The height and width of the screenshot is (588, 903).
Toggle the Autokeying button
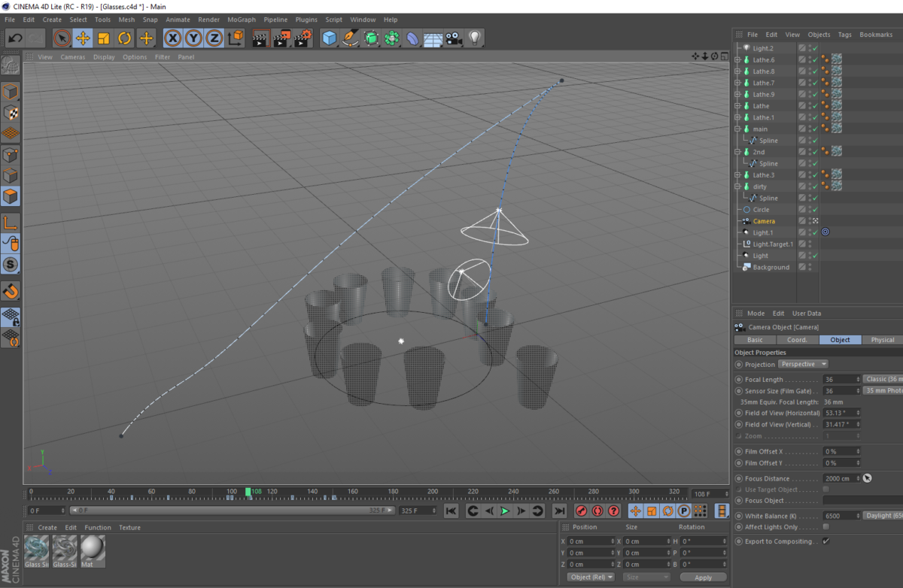coord(597,511)
